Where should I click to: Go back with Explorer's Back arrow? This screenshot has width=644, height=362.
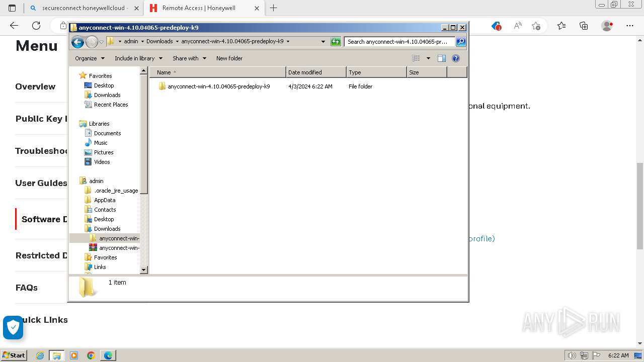coord(77,42)
